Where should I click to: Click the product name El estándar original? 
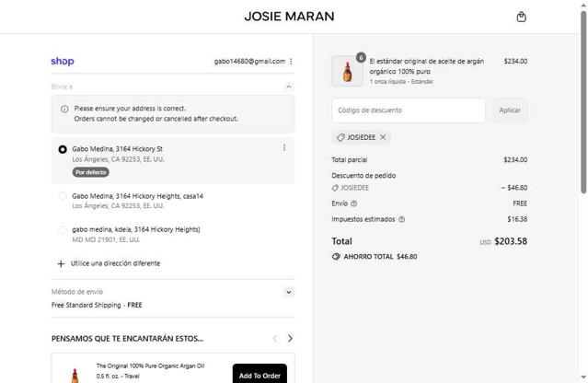(x=427, y=66)
